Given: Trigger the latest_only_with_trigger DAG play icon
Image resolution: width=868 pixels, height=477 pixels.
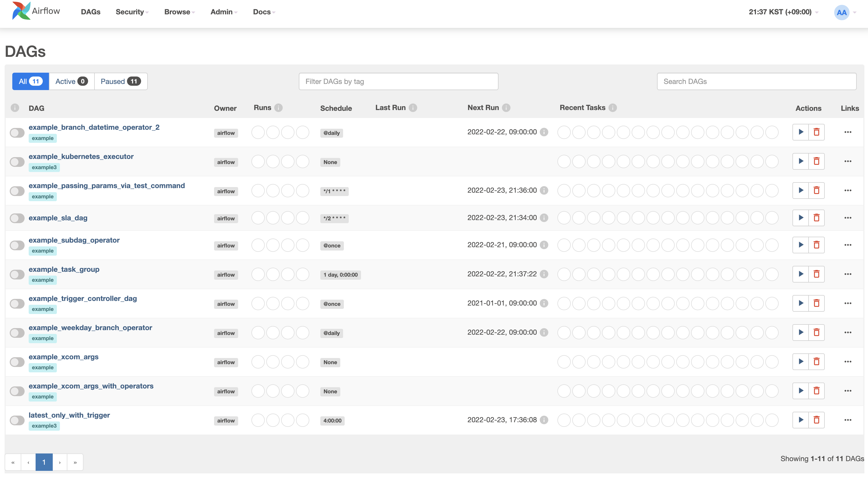Looking at the screenshot, I should coord(801,420).
